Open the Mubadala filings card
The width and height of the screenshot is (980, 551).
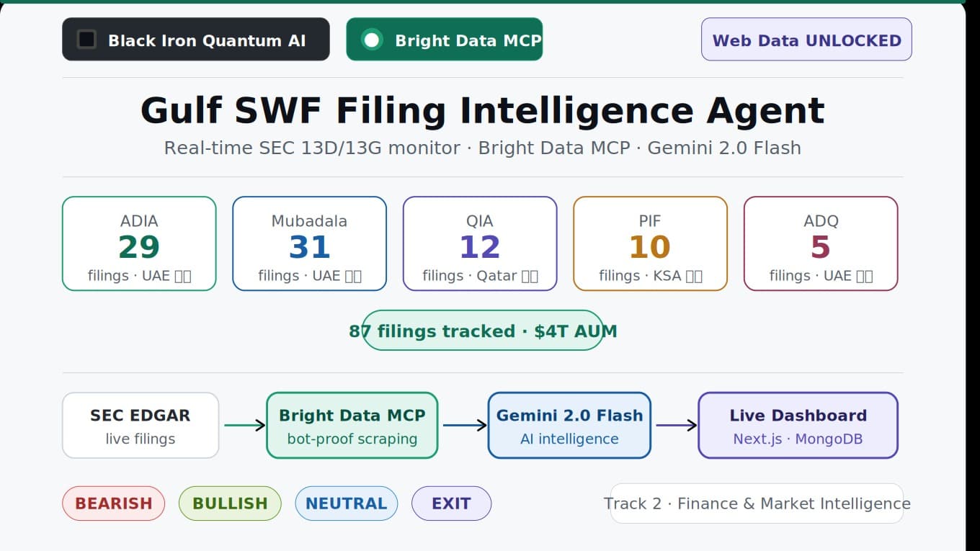pyautogui.click(x=309, y=243)
